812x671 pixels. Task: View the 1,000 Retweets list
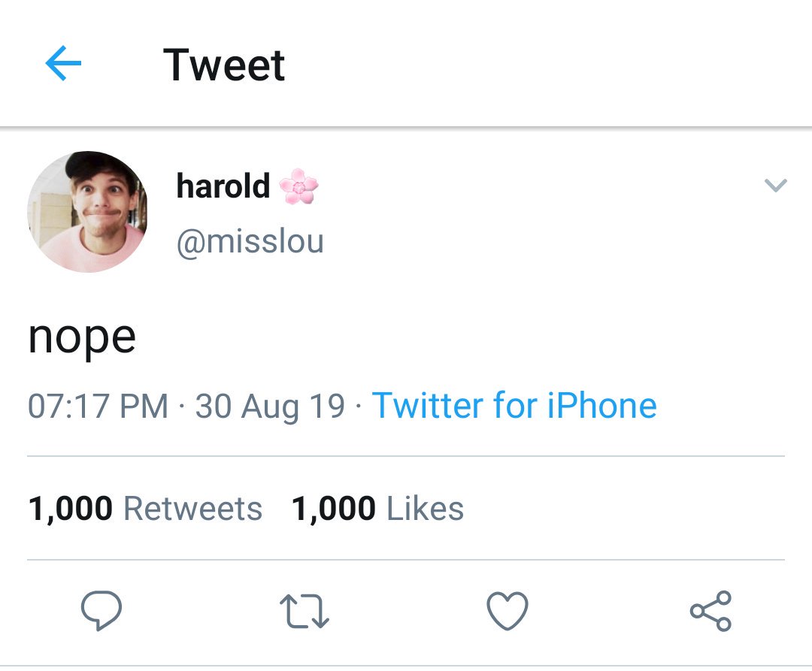click(x=145, y=508)
